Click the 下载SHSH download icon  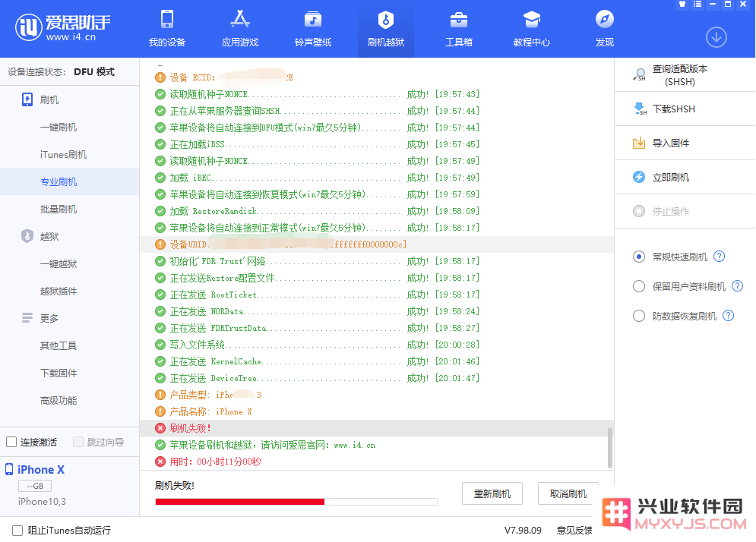coord(639,109)
